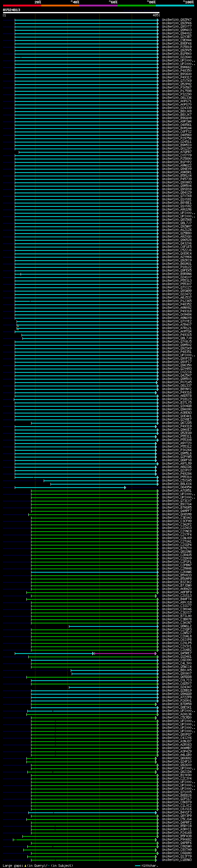Select hit label UniRef100_P25819
Viewport: 197px width, 868px height.
coord(177,47)
